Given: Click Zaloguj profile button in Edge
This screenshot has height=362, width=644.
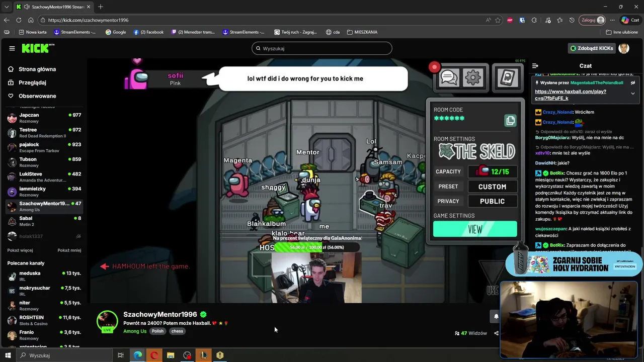Looking at the screenshot, I should click(592, 20).
